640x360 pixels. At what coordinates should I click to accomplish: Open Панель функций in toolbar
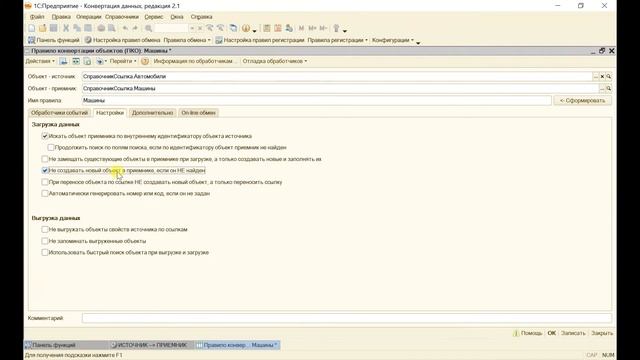(x=53, y=40)
